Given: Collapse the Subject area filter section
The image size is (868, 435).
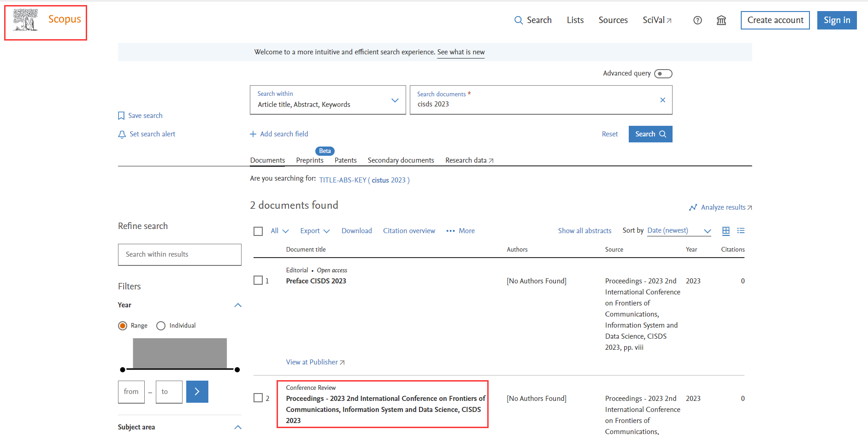Looking at the screenshot, I should (x=238, y=427).
